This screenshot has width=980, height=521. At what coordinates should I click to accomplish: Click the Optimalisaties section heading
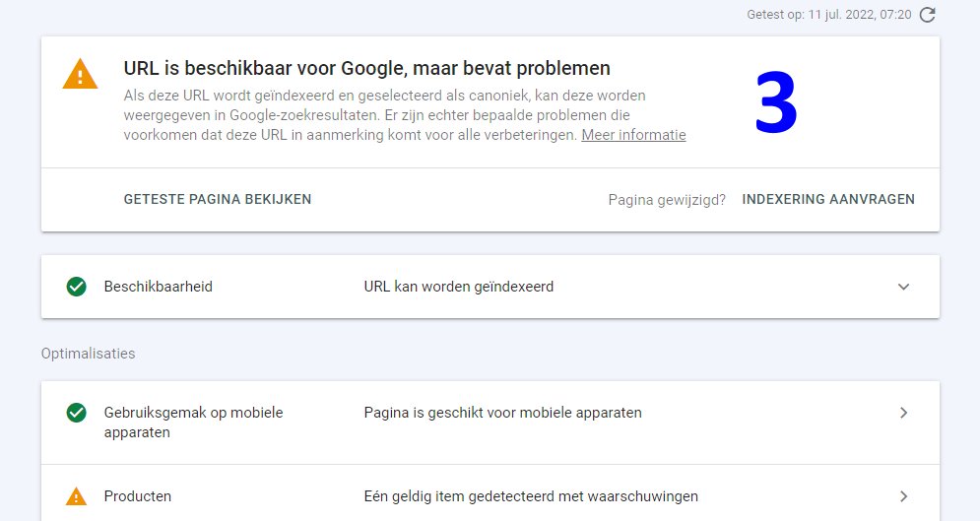(88, 354)
